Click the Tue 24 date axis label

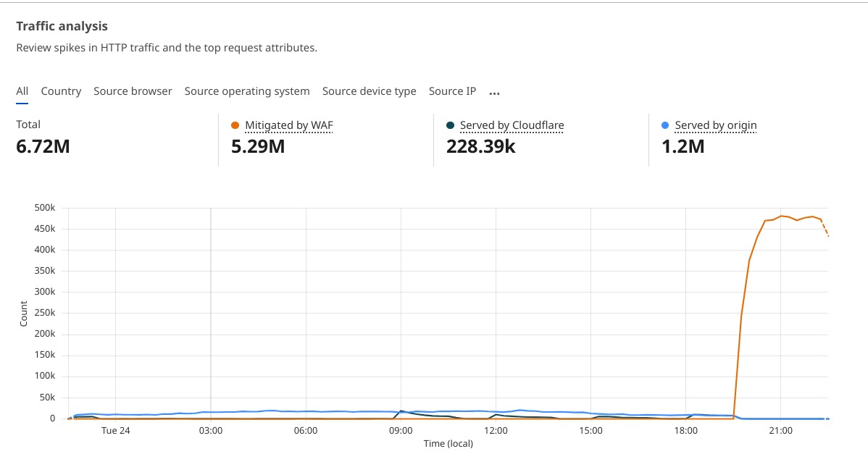point(115,430)
